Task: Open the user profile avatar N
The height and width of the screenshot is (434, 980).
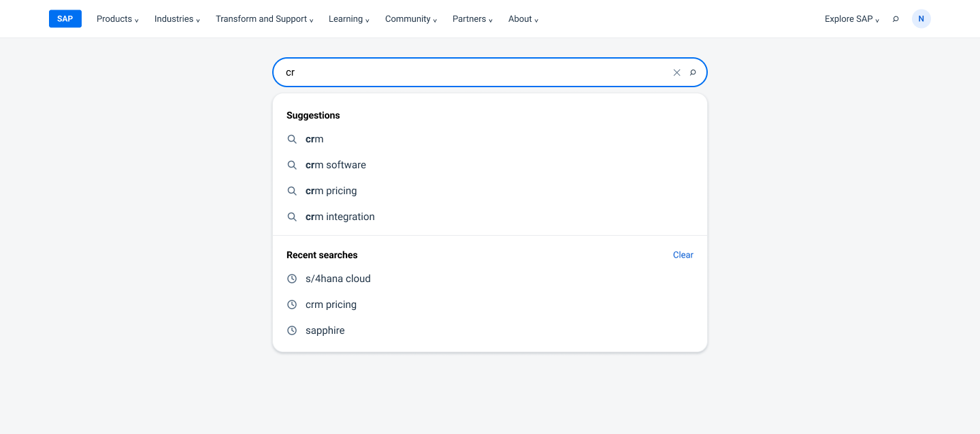Action: tap(921, 19)
